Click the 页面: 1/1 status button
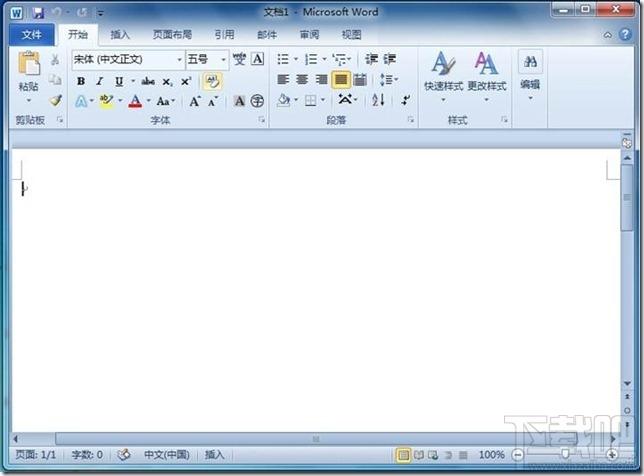Viewport: 644px width, 476px height. coord(35,455)
